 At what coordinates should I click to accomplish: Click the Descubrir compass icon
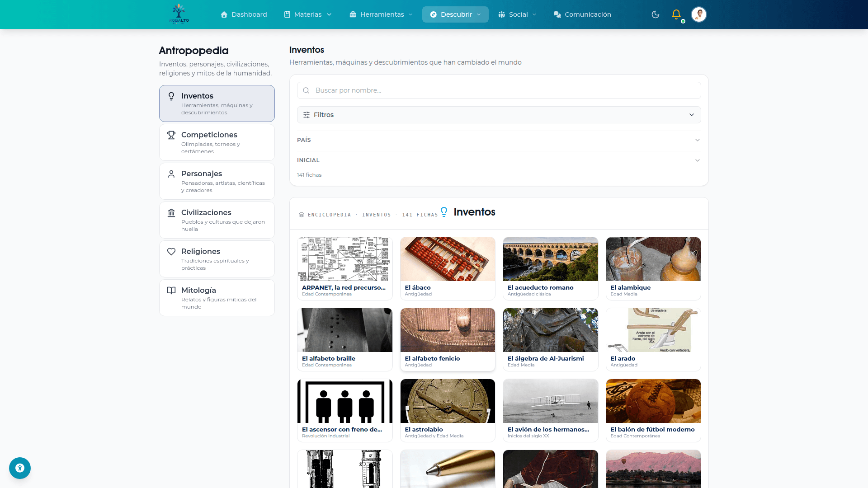[433, 14]
